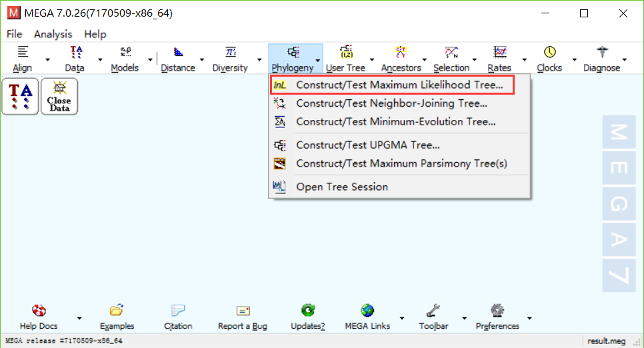The height and width of the screenshot is (348, 644).
Task: Open the Rates toolbar button
Action: [x=499, y=59]
